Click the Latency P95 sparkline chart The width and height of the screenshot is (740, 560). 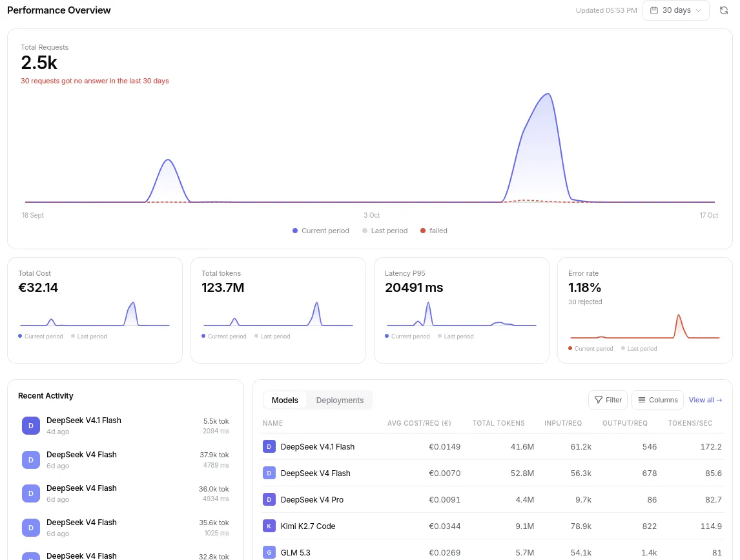click(462, 314)
